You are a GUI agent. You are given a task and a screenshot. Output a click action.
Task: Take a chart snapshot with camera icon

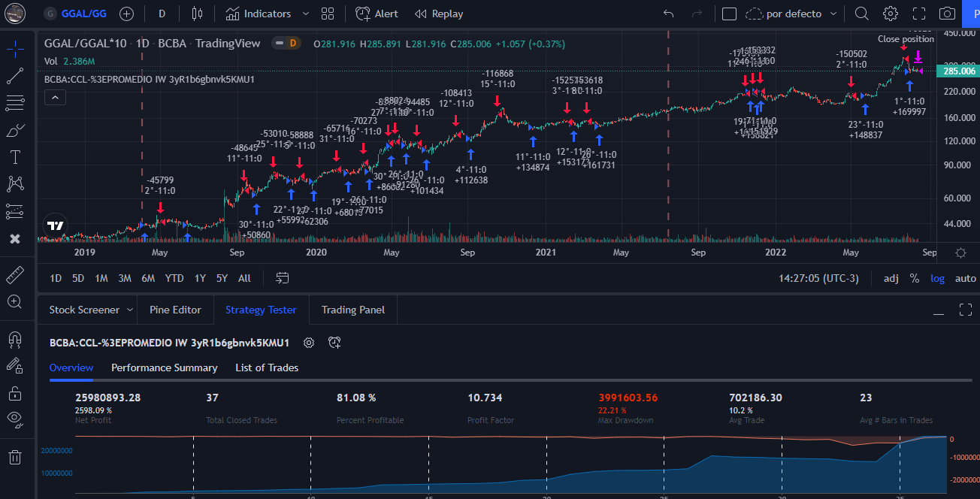[x=948, y=14]
